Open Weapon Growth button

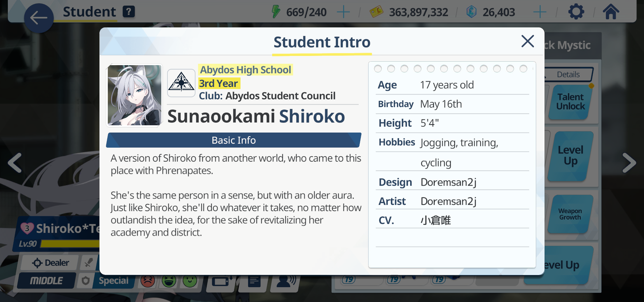570,214
